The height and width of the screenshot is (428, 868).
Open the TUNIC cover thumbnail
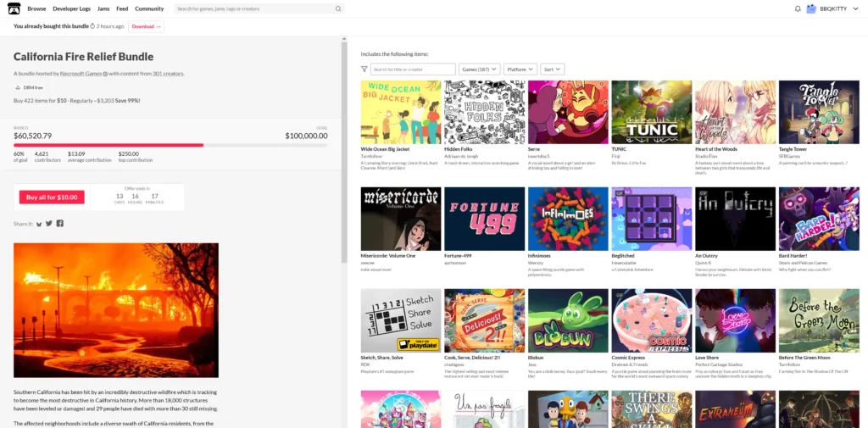(652, 113)
